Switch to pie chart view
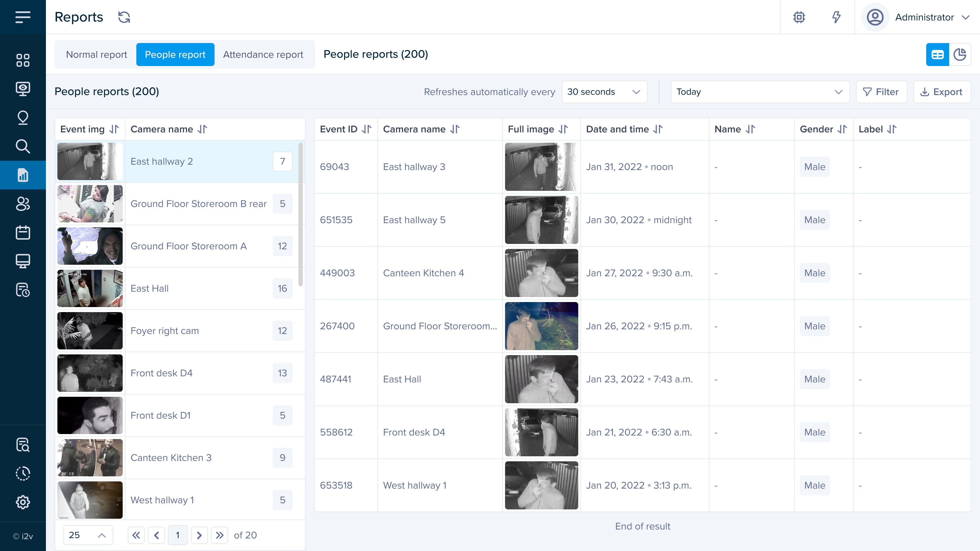This screenshot has height=551, width=980. (x=960, y=55)
